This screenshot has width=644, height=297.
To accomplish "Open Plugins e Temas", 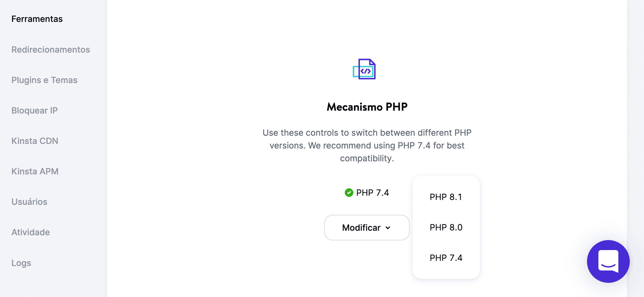I will tap(44, 80).
